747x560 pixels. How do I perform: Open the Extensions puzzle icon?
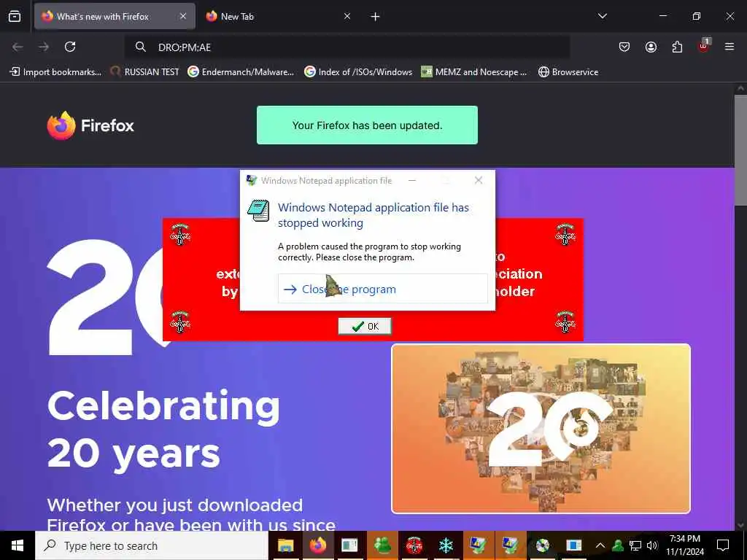click(677, 47)
